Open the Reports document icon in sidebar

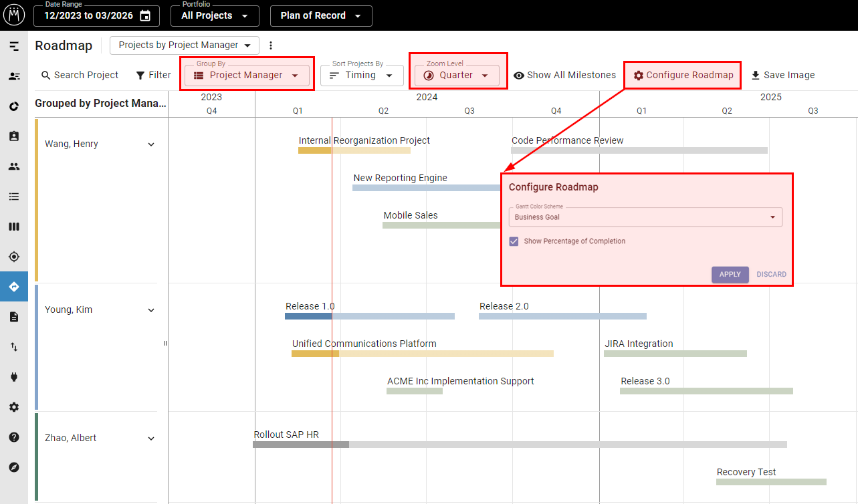[x=14, y=316]
